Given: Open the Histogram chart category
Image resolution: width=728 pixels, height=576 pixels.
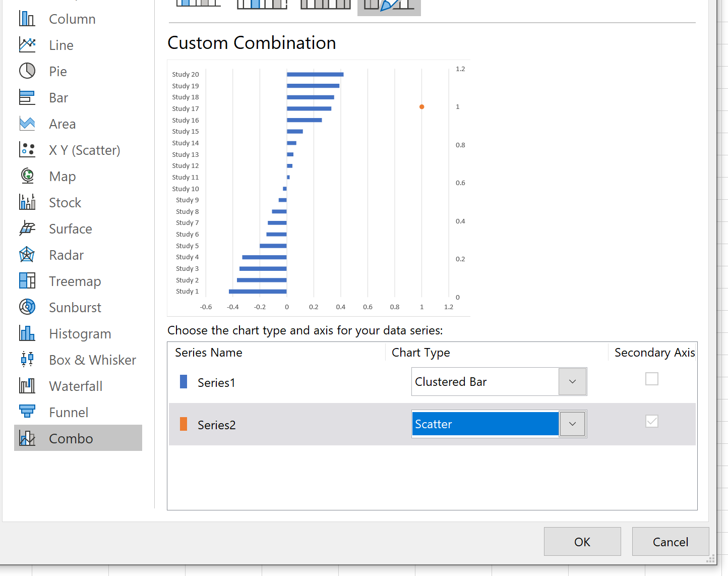Looking at the screenshot, I should click(x=80, y=333).
